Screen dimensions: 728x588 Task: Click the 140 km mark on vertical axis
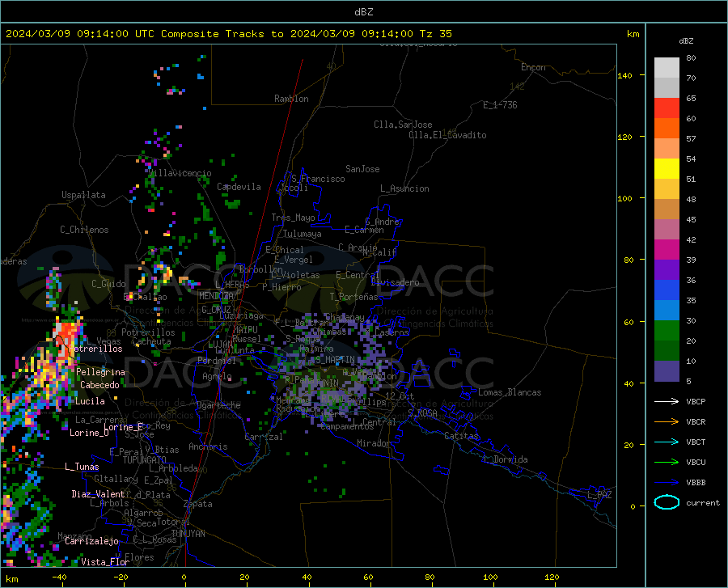[624, 76]
